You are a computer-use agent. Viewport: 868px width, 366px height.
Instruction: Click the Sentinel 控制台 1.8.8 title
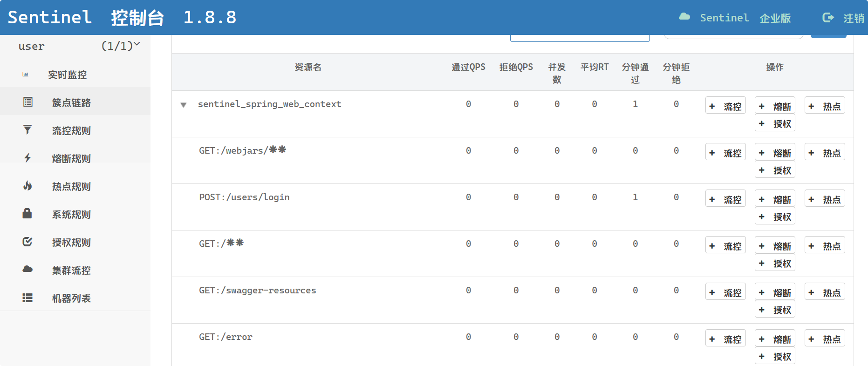click(122, 17)
